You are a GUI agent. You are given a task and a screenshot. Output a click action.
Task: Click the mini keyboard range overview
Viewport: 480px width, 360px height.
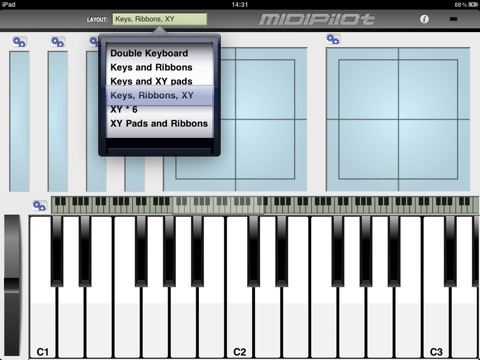tap(265, 205)
